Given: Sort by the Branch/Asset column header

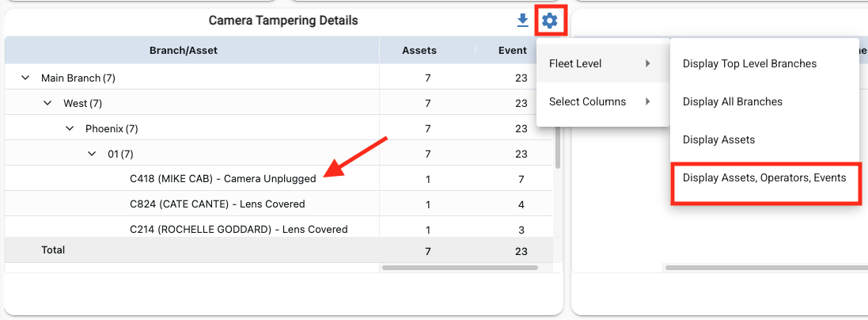Looking at the screenshot, I should [184, 51].
